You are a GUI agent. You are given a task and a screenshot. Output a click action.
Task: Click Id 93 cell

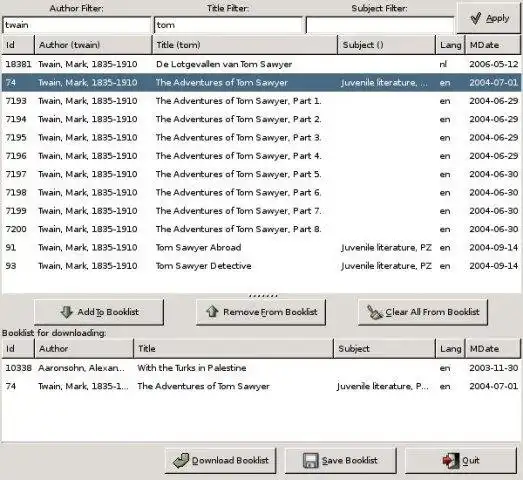(10, 266)
